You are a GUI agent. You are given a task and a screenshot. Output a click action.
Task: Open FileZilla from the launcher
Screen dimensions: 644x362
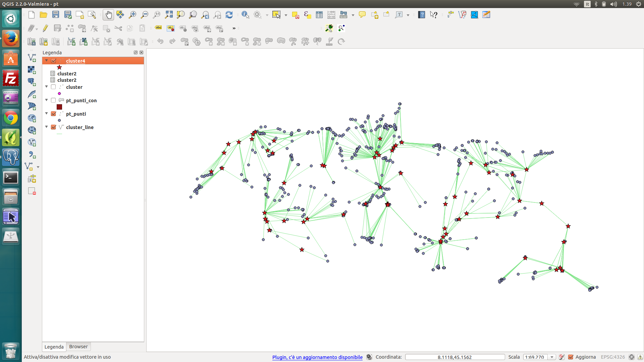tap(11, 78)
